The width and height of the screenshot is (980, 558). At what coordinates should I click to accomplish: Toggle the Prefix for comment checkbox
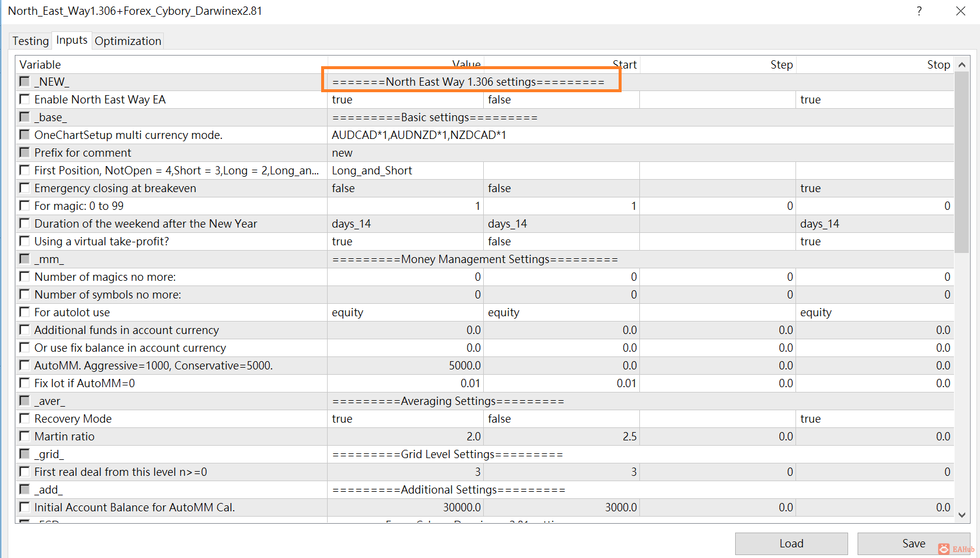click(25, 153)
